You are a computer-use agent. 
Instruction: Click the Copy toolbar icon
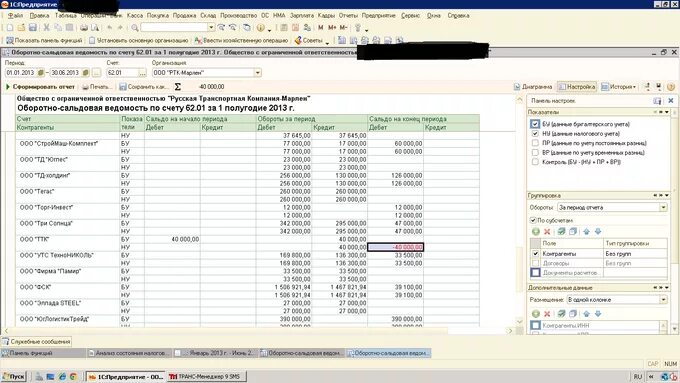58,28
